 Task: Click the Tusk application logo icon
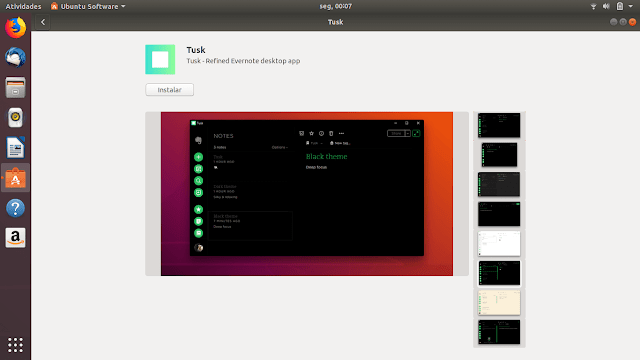pyautogui.click(x=160, y=60)
